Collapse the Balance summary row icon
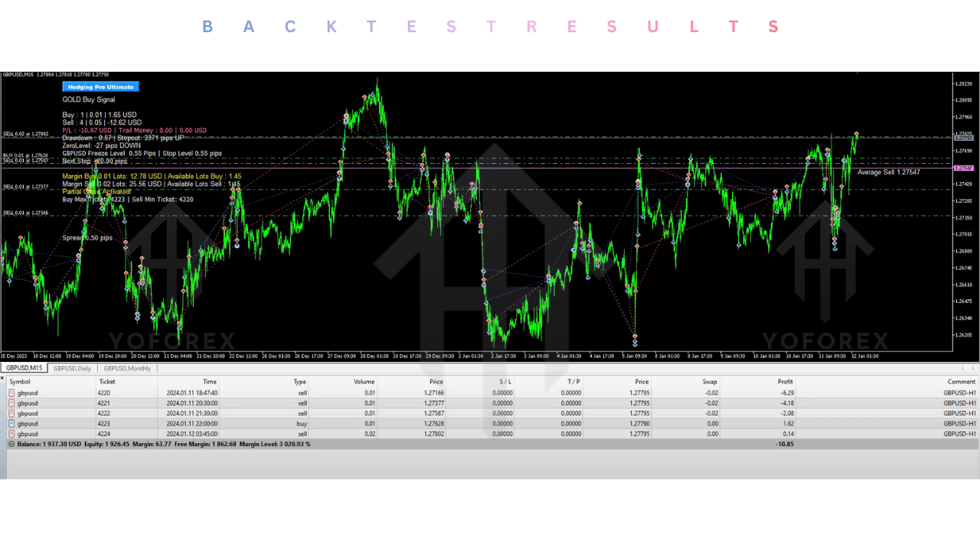This screenshot has height=551, width=980. click(x=11, y=444)
